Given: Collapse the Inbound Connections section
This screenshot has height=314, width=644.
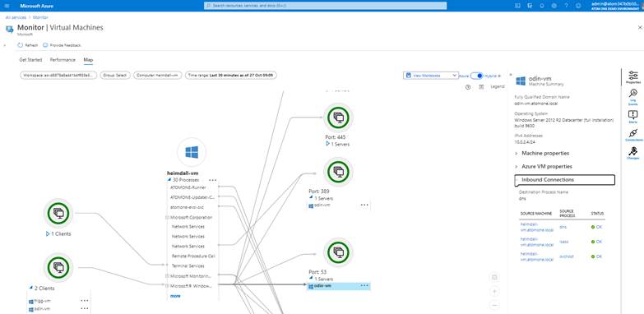Looking at the screenshot, I should pos(565,180).
